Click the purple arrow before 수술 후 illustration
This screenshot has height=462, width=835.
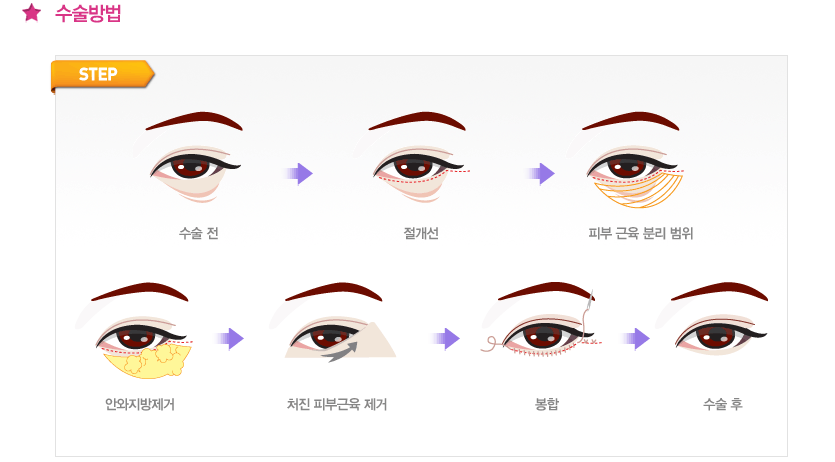click(636, 339)
